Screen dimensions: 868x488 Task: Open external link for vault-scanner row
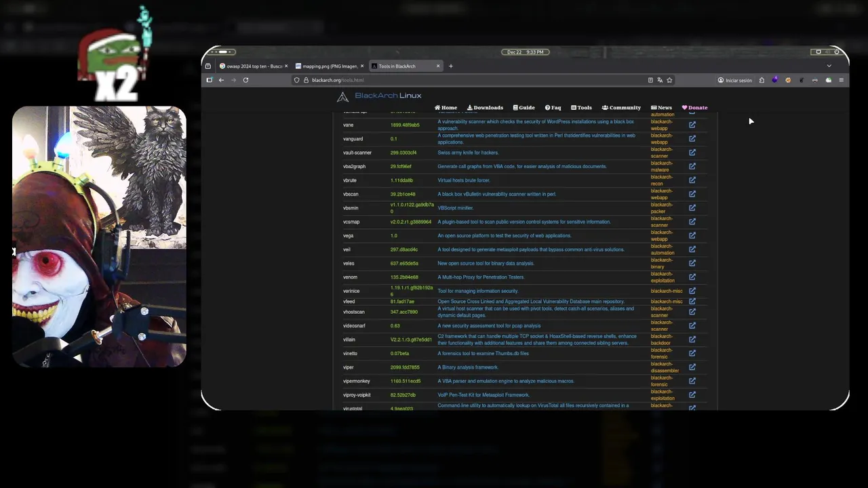pyautogui.click(x=692, y=152)
